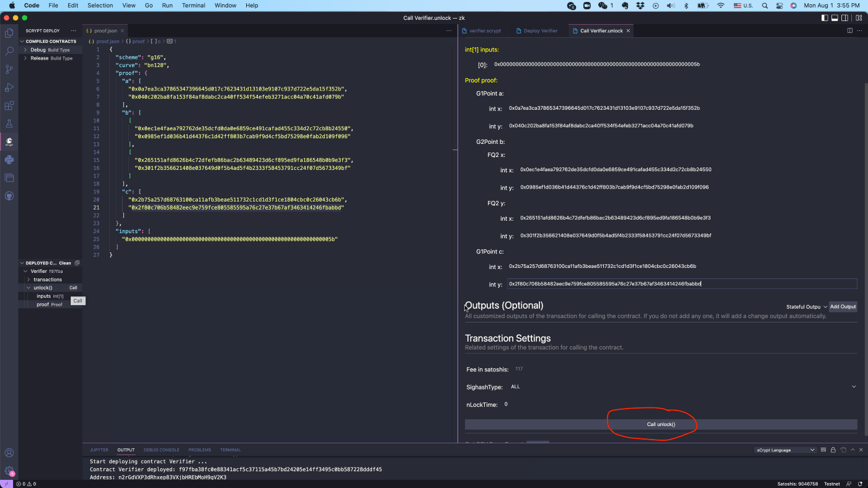Open the Extensions view
Screen dimensions: 868x488
pyautogui.click(x=9, y=105)
